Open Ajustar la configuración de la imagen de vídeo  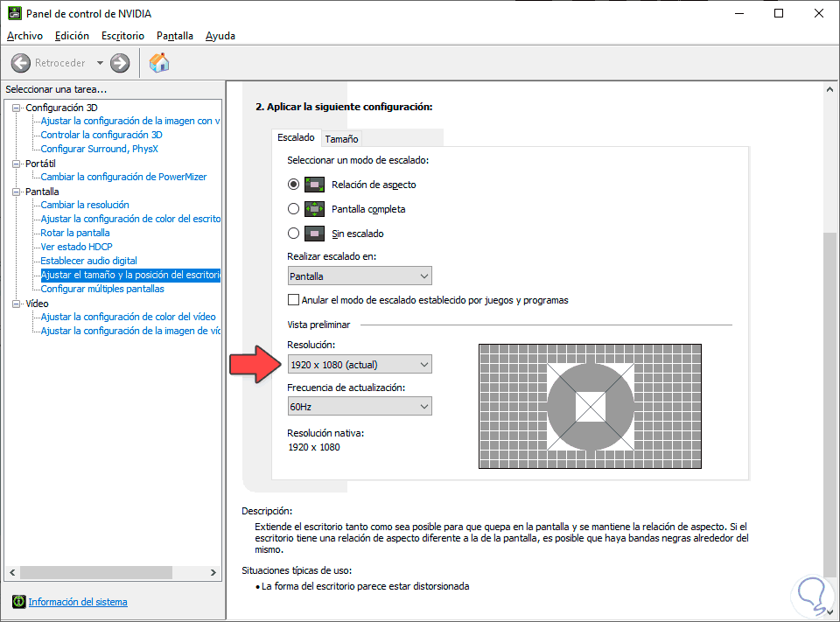130,331
